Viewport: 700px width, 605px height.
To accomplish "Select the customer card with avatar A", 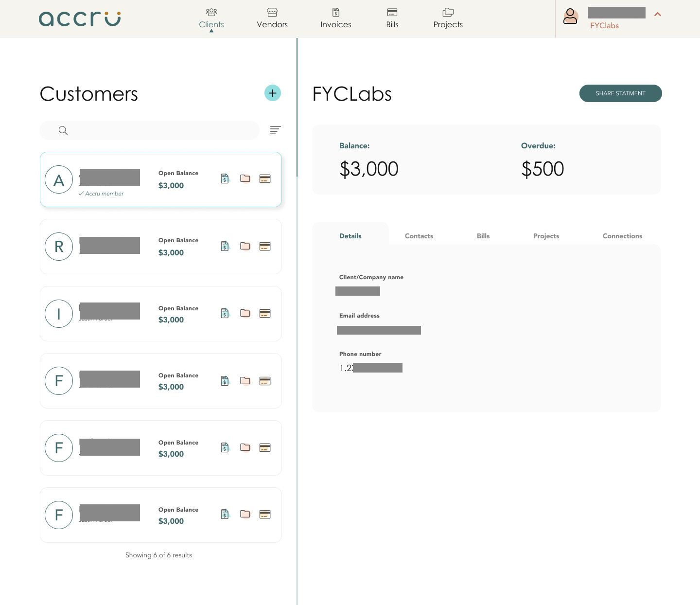I will click(x=161, y=179).
